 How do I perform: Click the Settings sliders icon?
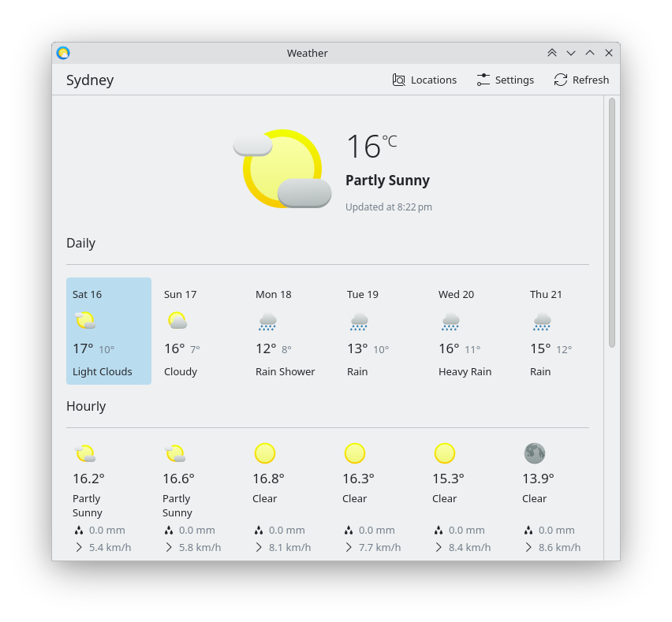tap(483, 80)
